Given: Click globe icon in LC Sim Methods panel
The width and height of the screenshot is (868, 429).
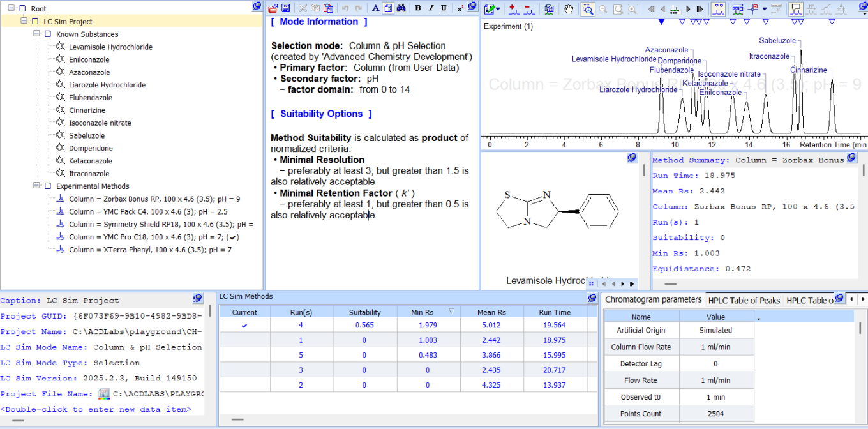Looking at the screenshot, I should 592,297.
